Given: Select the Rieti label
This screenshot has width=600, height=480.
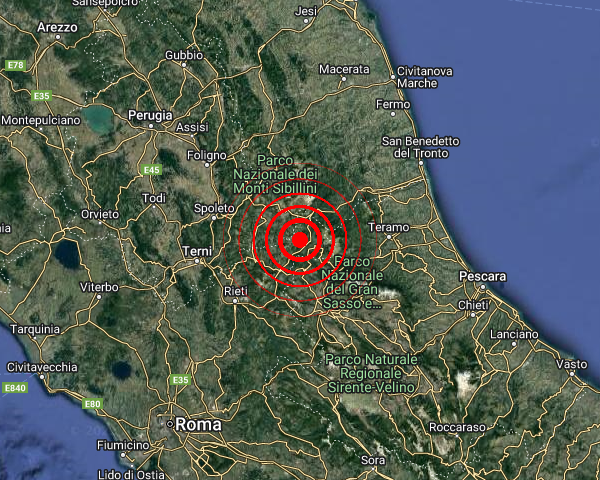Looking at the screenshot, I should tap(236, 291).
